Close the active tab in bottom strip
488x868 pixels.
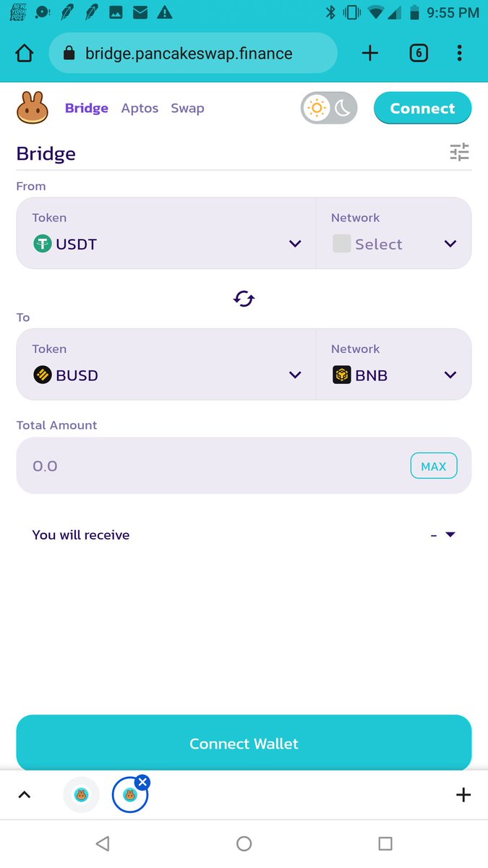click(142, 782)
